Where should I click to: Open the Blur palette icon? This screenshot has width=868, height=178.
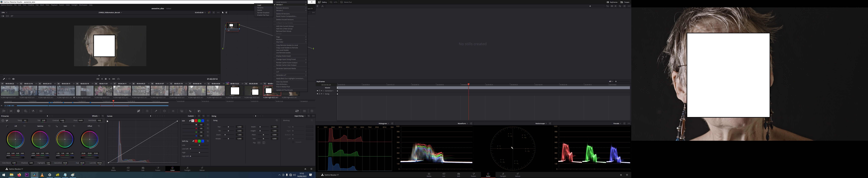point(190,111)
